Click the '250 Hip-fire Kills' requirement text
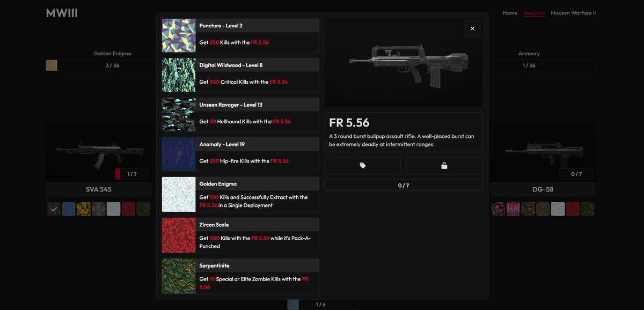This screenshot has height=310, width=644. [244, 161]
